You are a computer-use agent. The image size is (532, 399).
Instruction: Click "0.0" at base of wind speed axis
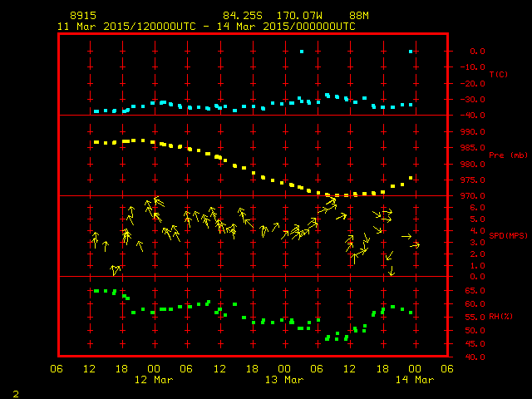click(477, 277)
